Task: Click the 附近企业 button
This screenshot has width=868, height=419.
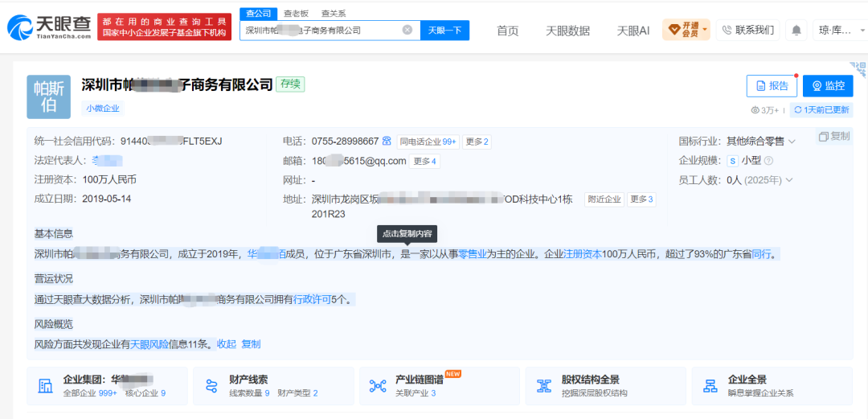Action: (x=604, y=199)
